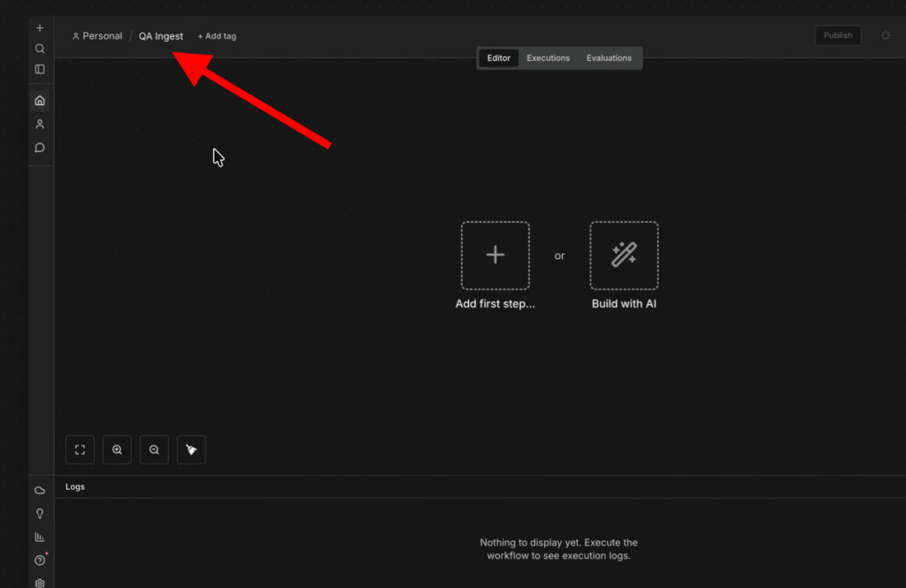Open What's New via the lightbulb icon
The height and width of the screenshot is (588, 906).
coord(40,513)
